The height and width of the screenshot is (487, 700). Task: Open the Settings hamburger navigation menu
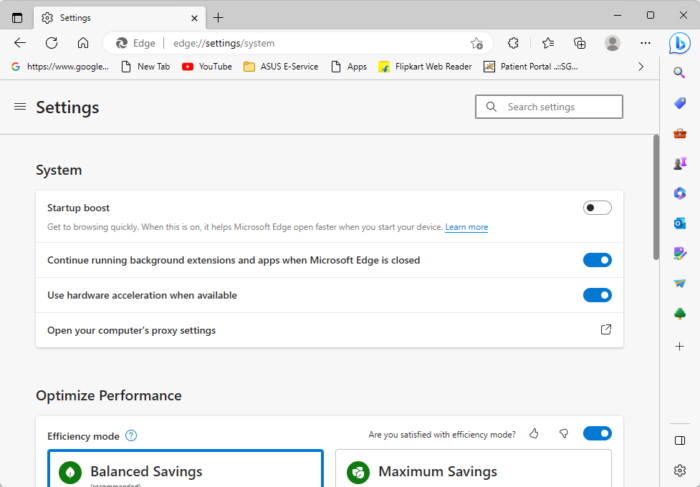(20, 107)
